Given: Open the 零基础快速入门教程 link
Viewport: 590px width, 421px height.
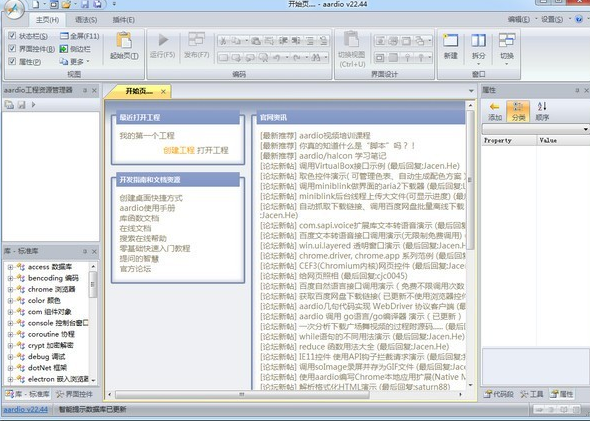Looking at the screenshot, I should 155,249.
